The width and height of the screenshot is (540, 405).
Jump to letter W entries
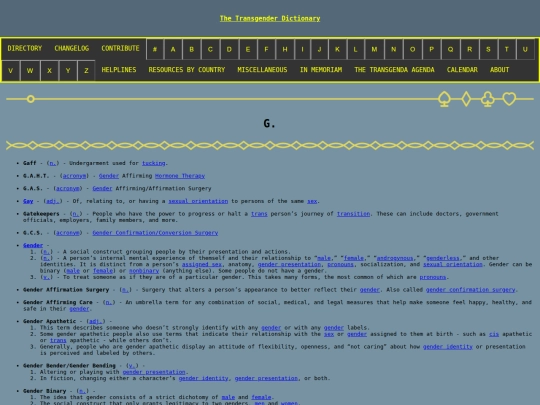(30, 71)
